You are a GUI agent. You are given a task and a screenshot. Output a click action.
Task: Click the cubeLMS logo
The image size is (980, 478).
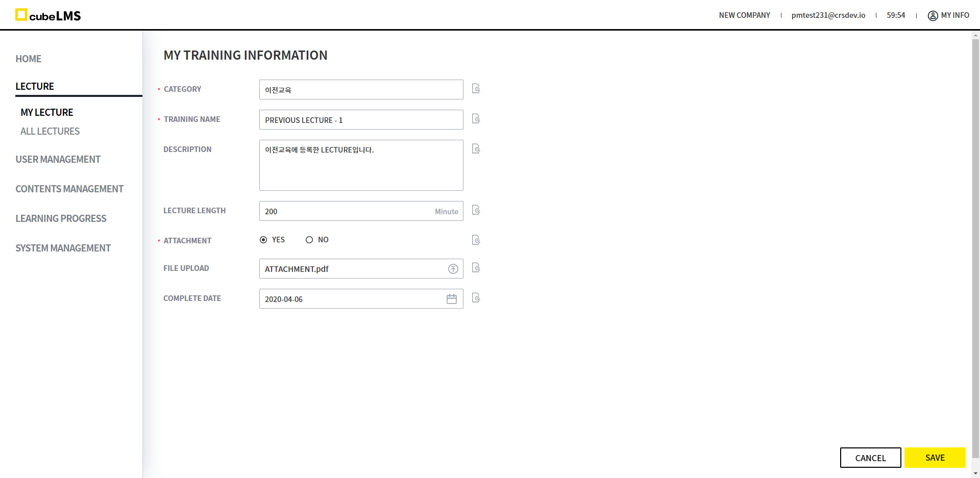tap(48, 15)
